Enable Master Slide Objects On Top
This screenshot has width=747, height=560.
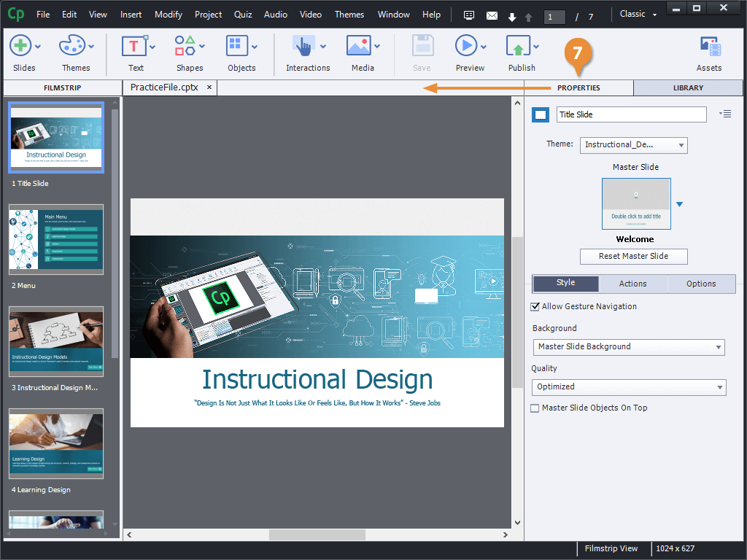click(535, 408)
